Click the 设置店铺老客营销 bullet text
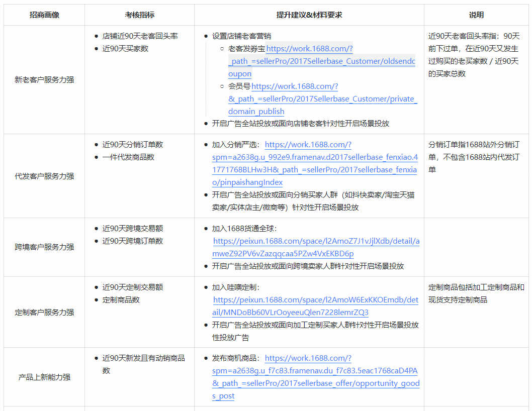This screenshot has width=532, height=411. click(x=241, y=36)
